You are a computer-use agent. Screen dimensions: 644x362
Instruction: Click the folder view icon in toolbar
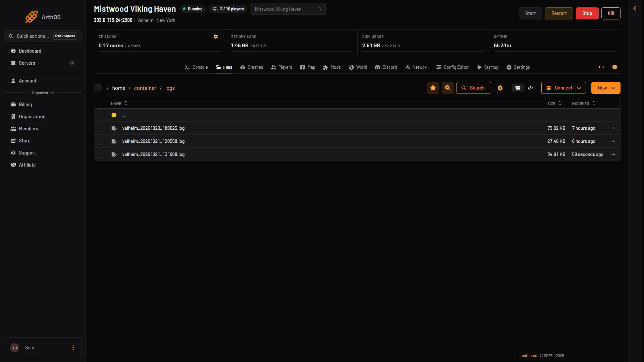tap(518, 88)
